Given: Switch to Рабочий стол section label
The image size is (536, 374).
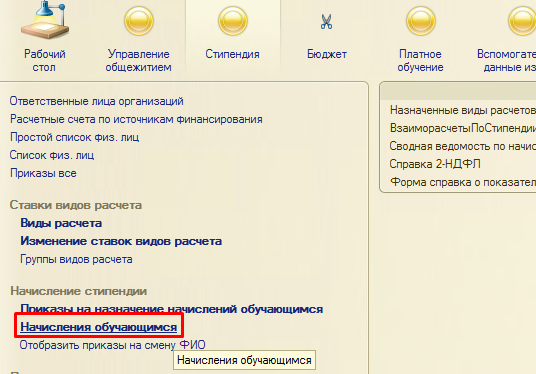Looking at the screenshot, I should [x=44, y=61].
